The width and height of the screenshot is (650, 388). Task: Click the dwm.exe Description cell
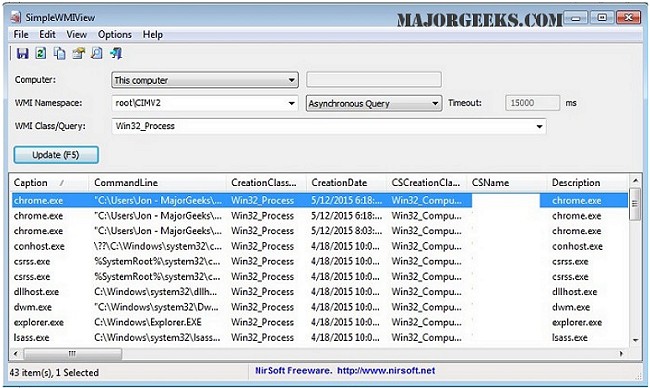pos(571,307)
